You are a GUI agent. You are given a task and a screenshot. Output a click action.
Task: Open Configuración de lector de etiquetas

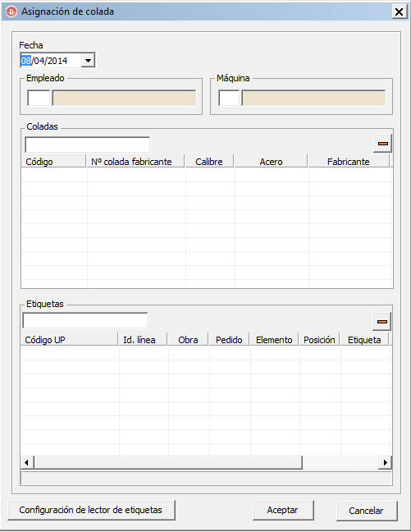91,510
